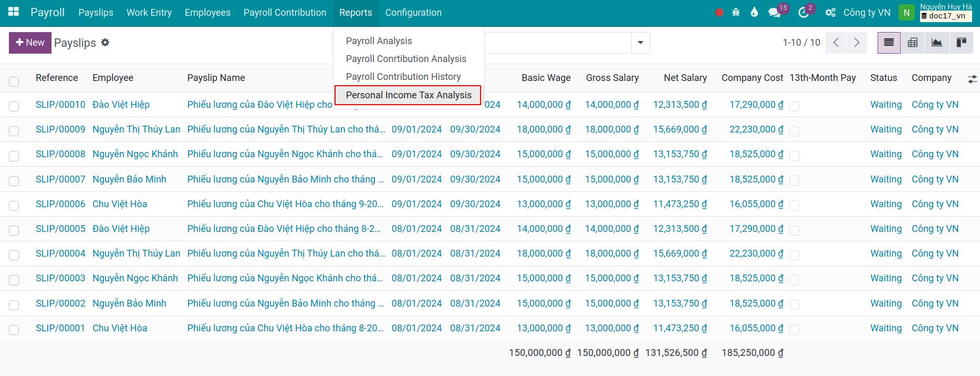Screen dimensions: 980x376
Task: Open employee Chu Việt Hòa on SLIP/00006
Action: point(120,204)
